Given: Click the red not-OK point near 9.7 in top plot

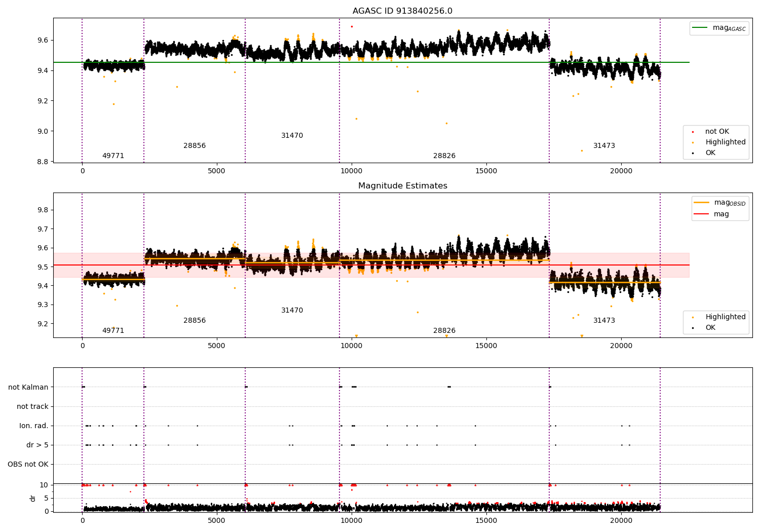Looking at the screenshot, I should [x=352, y=26].
